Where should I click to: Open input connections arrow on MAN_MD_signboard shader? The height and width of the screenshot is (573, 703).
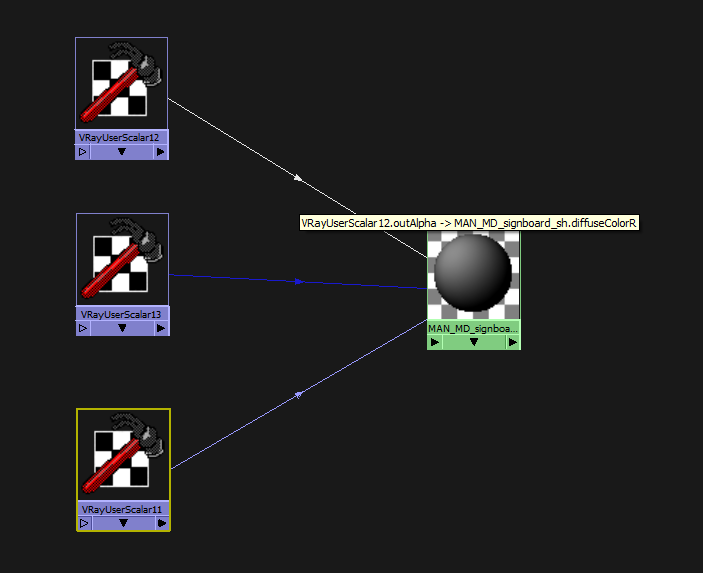(435, 343)
